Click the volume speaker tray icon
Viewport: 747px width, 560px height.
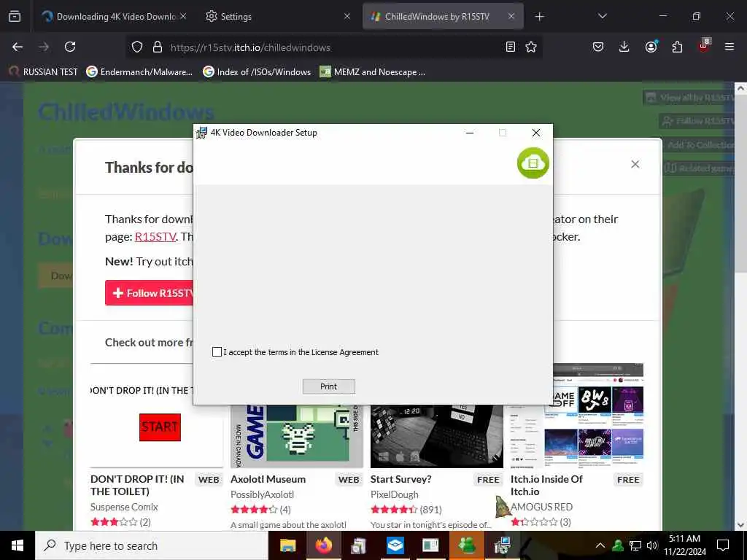(x=652, y=545)
